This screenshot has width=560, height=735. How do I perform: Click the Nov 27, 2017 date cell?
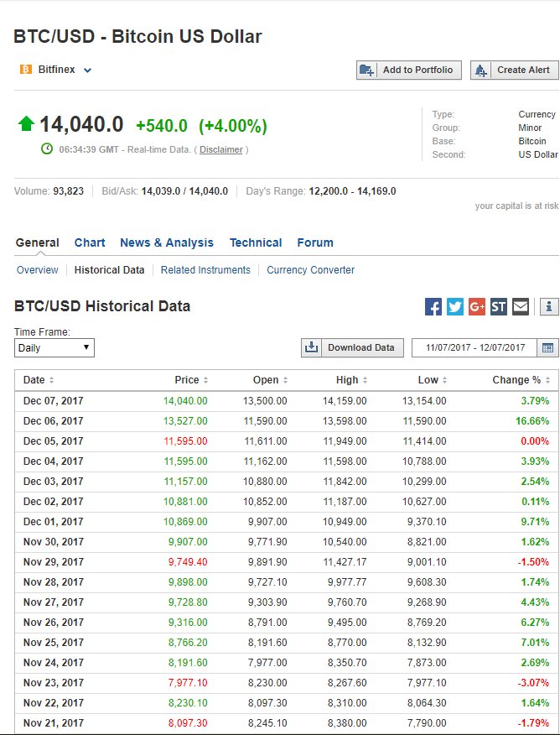54,602
